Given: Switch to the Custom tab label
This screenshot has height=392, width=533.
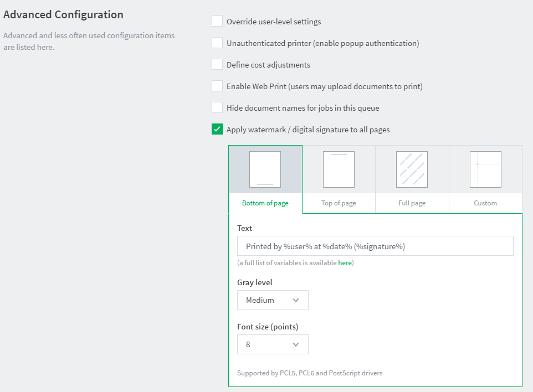Looking at the screenshot, I should pyautogui.click(x=485, y=203).
